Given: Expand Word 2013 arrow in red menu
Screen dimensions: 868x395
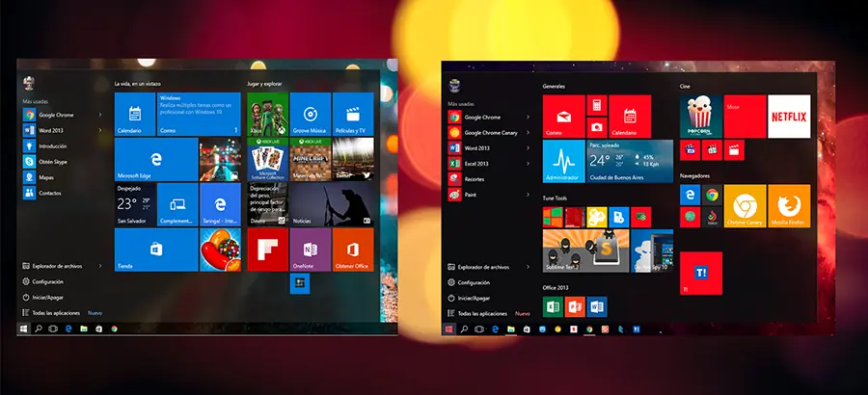Looking at the screenshot, I should (x=529, y=148).
